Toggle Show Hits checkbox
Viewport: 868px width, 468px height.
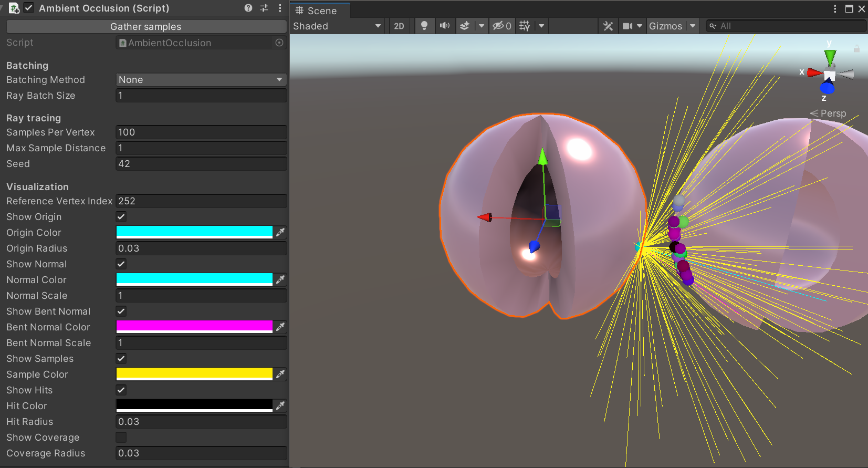coord(121,390)
